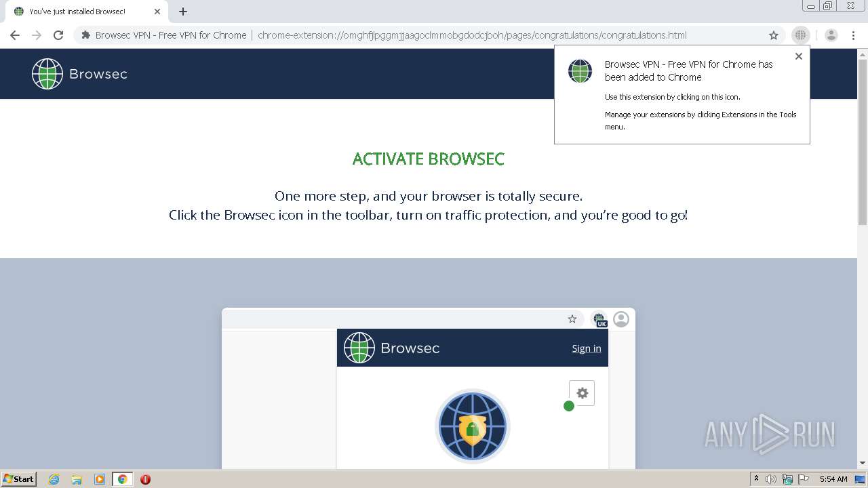
Task: Open the File Explorer taskbar icon
Action: point(77,479)
